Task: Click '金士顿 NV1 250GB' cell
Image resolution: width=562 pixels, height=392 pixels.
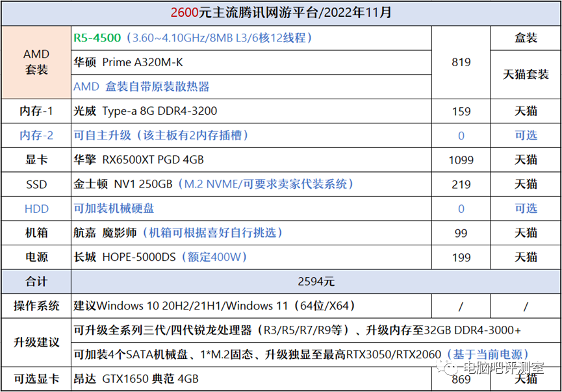Action: tap(251, 184)
